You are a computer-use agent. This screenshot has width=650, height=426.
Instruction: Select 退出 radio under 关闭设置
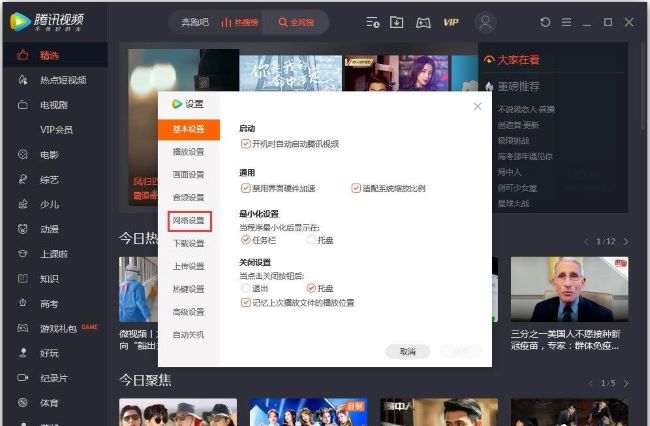pos(246,288)
